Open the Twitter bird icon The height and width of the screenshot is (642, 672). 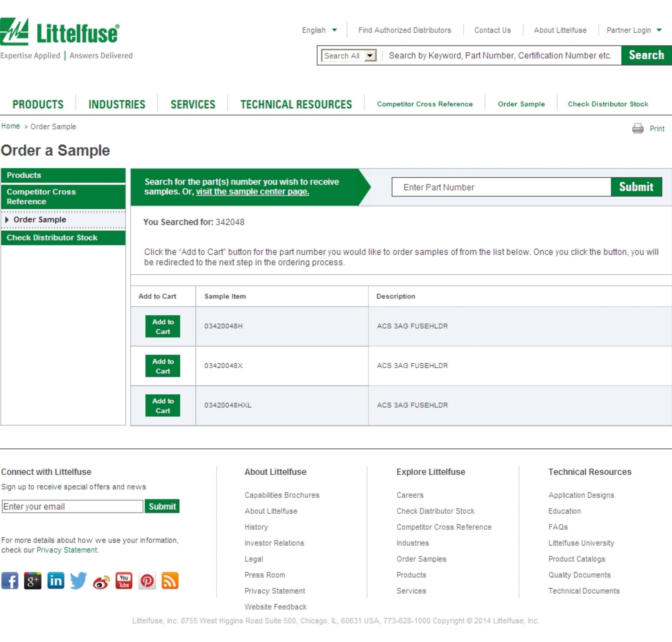(x=79, y=580)
